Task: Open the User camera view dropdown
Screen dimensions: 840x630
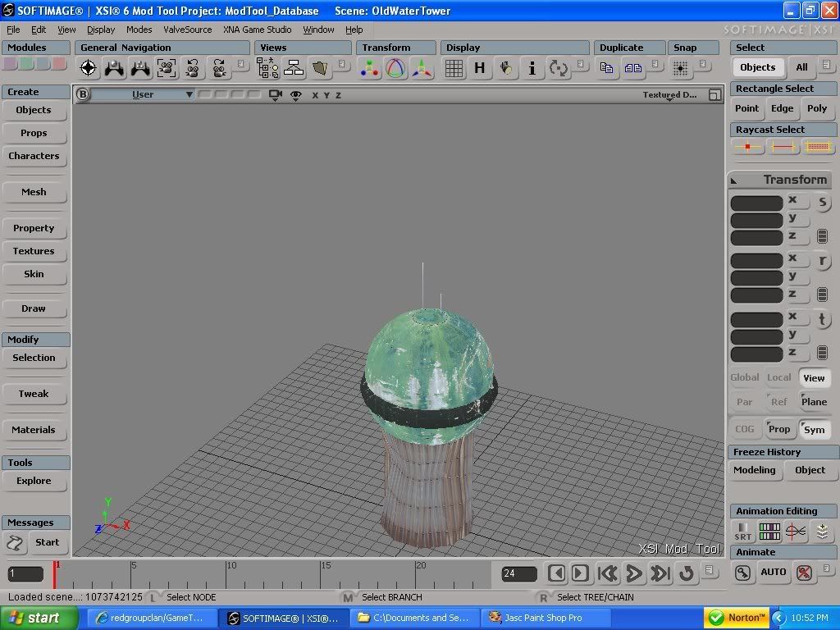Action: tap(143, 95)
